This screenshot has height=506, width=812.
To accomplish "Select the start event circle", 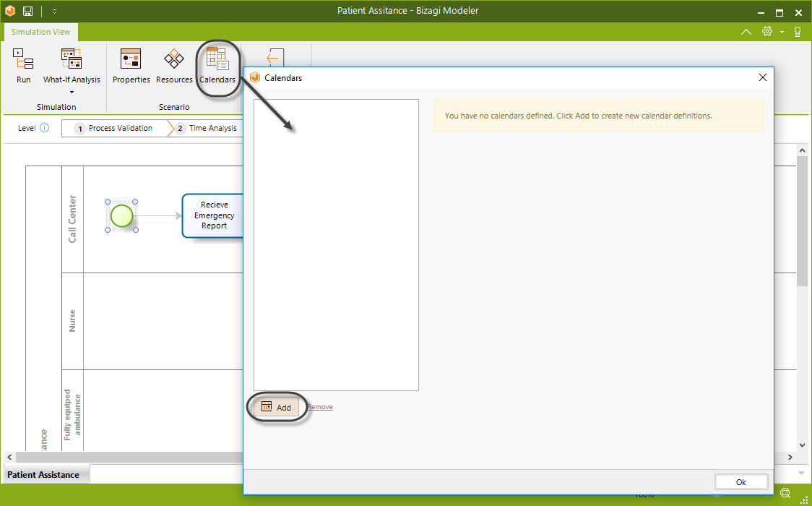I will (121, 216).
